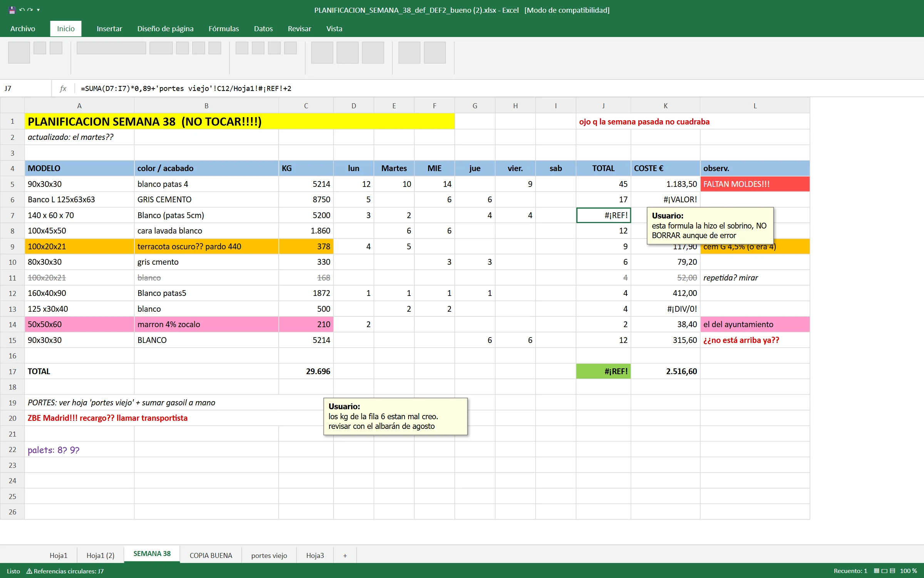Select cell with #¡DIV/0! error
The width and height of the screenshot is (924, 578).
coord(665,309)
